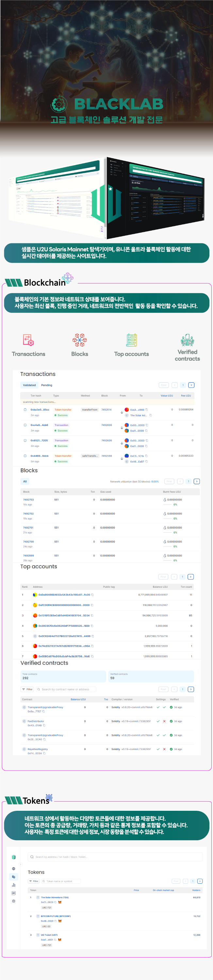Open the FeeDistributor contract
Image resolution: width=213 pixels, height=980 pixels.
tap(36, 721)
